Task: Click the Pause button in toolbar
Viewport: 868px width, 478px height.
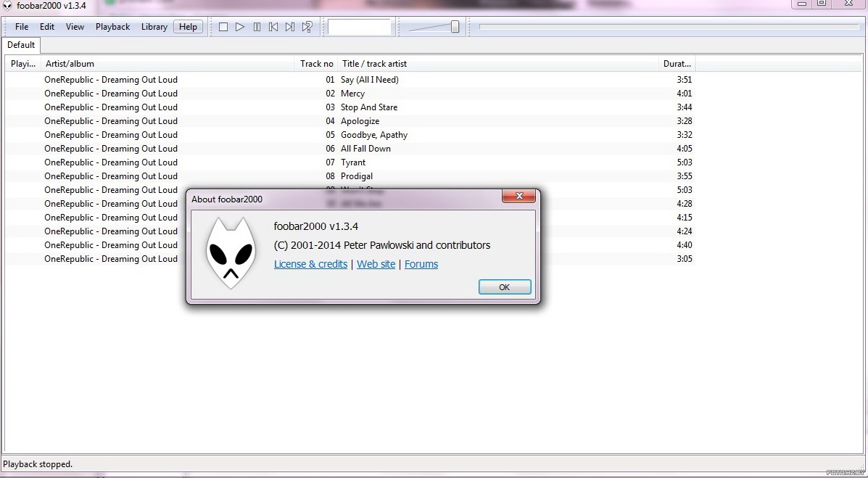Action: [257, 27]
